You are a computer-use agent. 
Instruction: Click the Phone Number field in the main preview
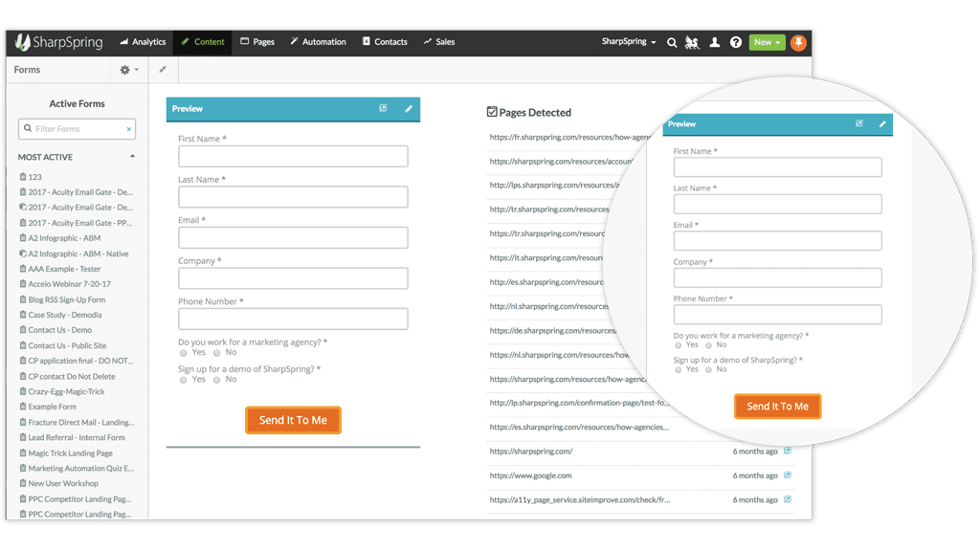(293, 319)
